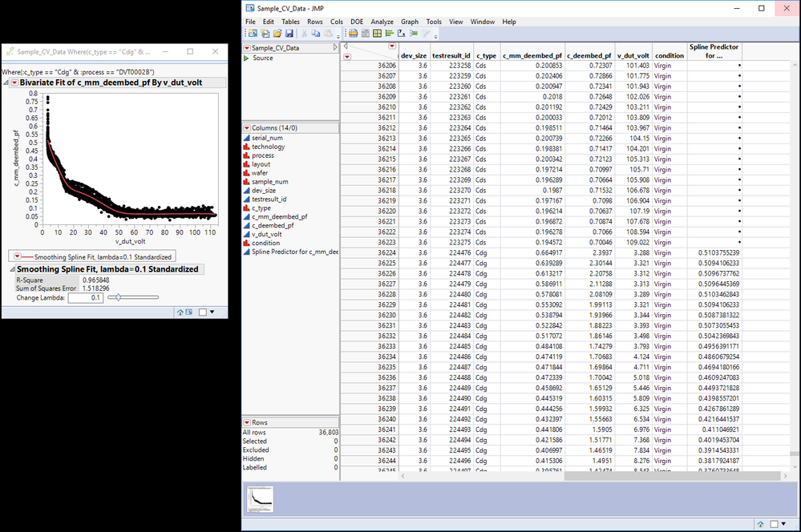Open the Sample_CV_Data table red triangle menu

[x=247, y=48]
